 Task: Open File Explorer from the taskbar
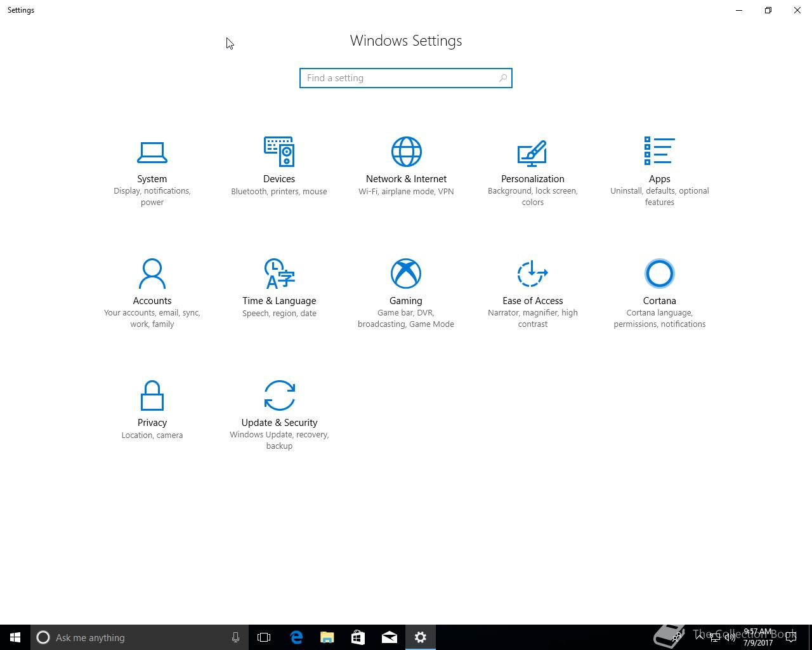pos(327,637)
